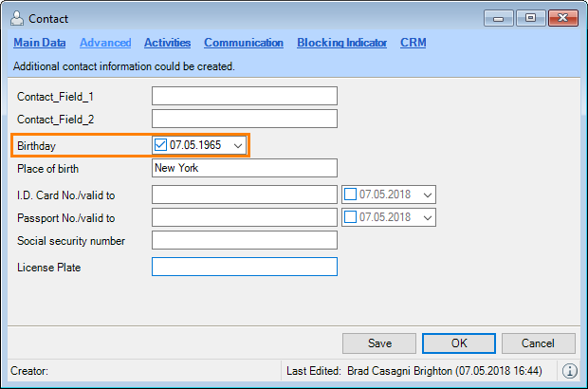
Task: Confirm with the OK button
Action: [459, 343]
